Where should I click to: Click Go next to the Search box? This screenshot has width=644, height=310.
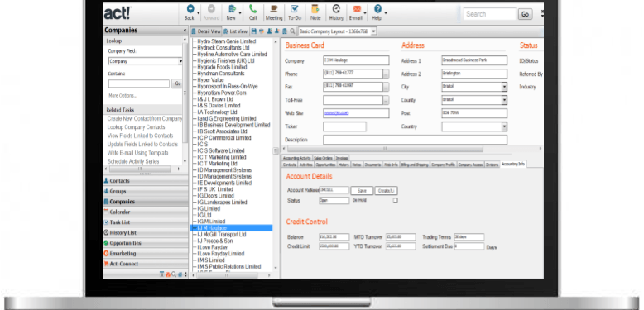point(525,14)
